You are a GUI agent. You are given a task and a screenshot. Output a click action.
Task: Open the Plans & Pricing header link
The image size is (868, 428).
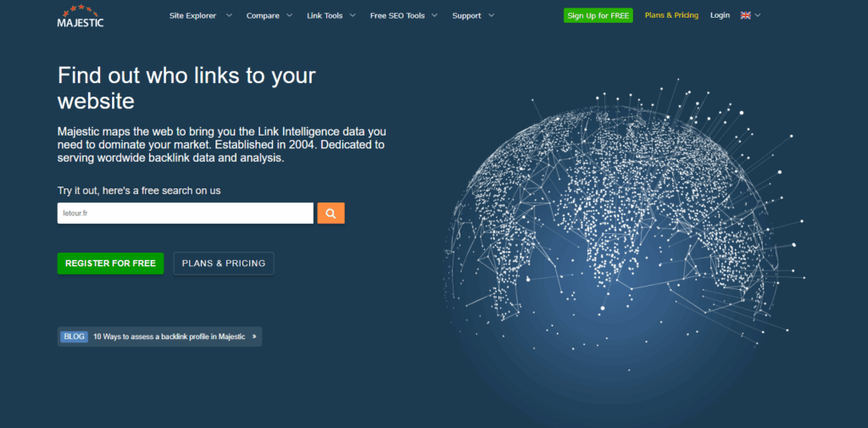click(671, 15)
